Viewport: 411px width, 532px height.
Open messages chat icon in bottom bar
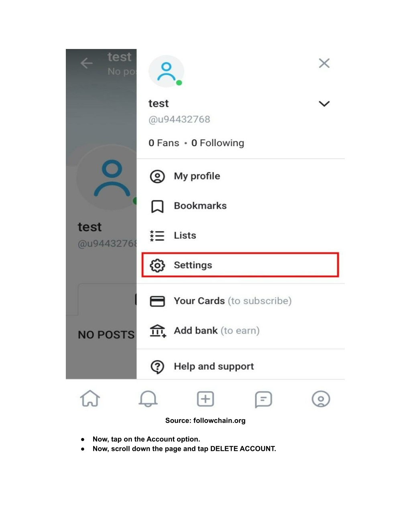coord(263,400)
